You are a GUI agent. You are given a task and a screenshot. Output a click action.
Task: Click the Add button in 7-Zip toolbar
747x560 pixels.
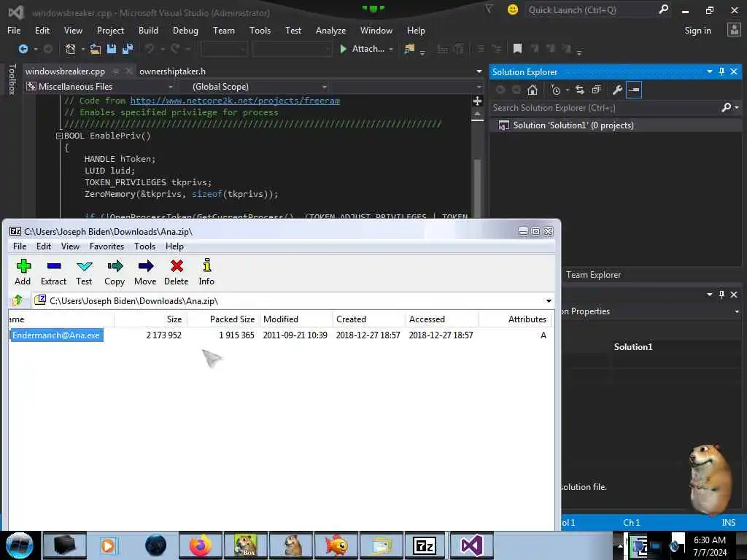(23, 272)
